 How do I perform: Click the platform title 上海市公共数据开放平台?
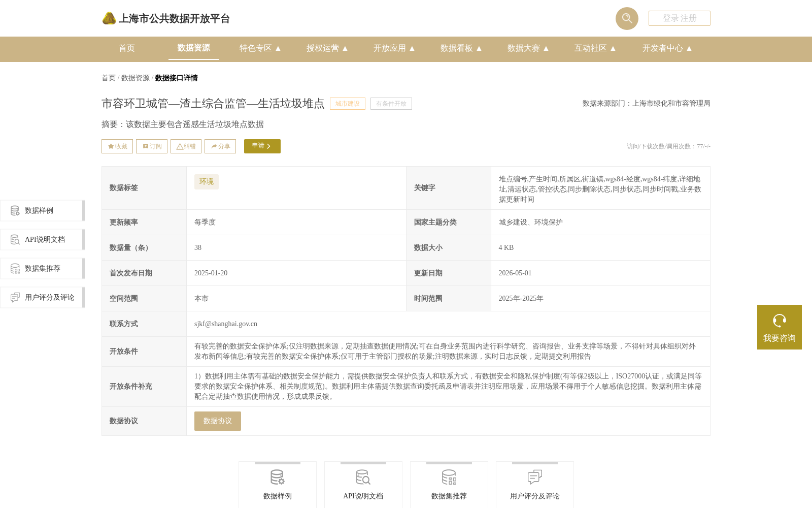pos(174,19)
